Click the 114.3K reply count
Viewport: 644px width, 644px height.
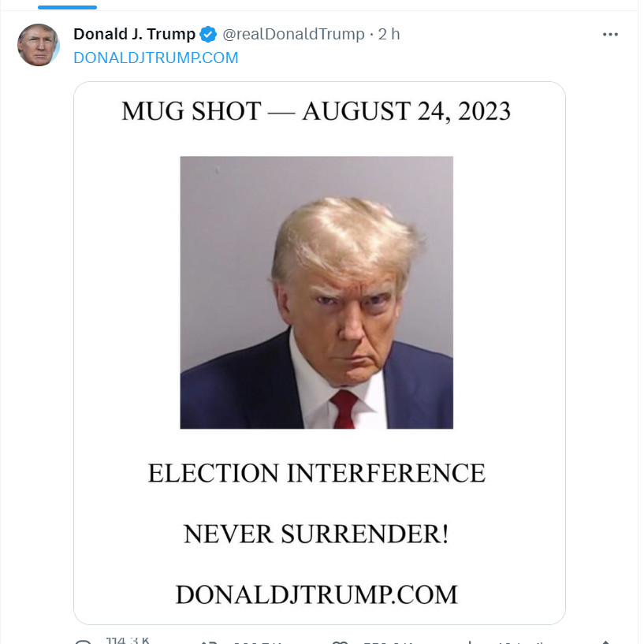[128, 640]
